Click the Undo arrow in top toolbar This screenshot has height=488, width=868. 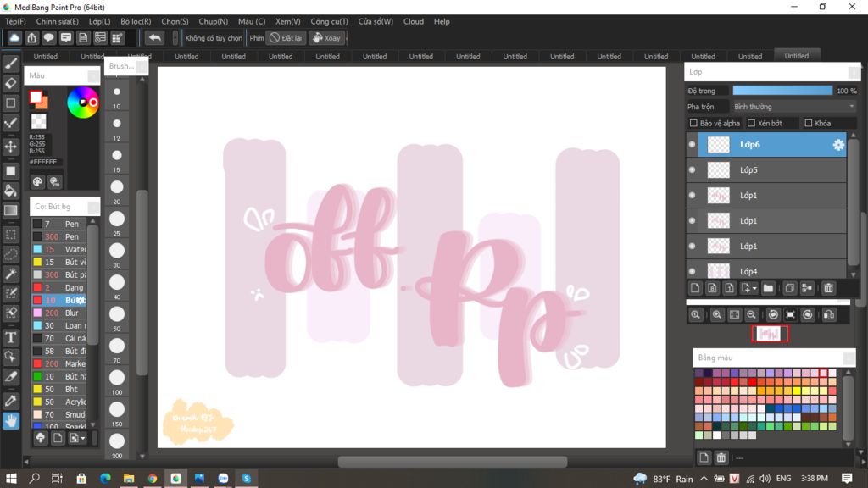(155, 37)
